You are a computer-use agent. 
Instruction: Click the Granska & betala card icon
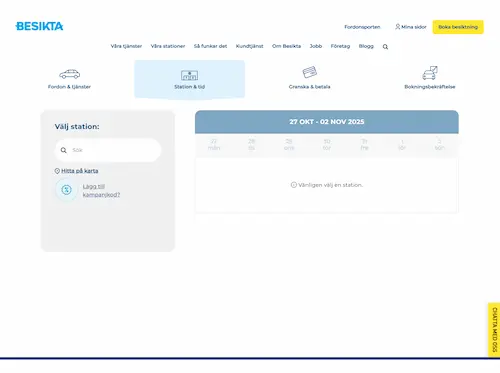(x=310, y=72)
